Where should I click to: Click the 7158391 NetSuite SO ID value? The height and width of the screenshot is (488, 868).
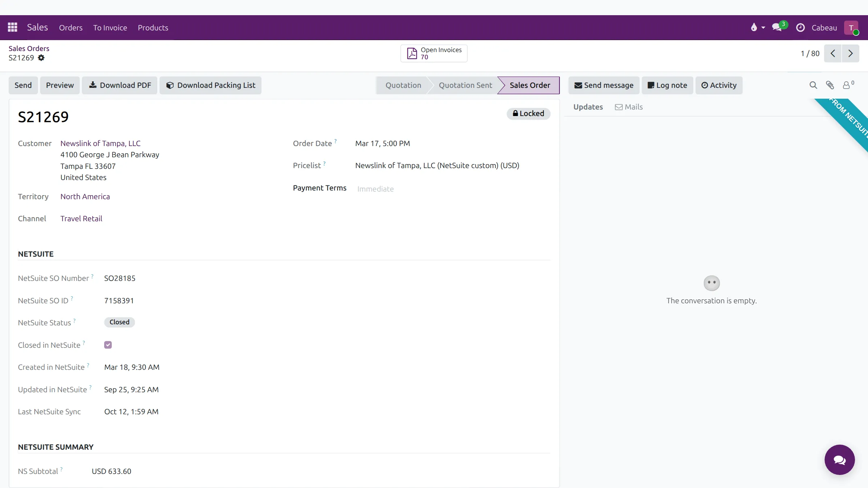click(119, 301)
